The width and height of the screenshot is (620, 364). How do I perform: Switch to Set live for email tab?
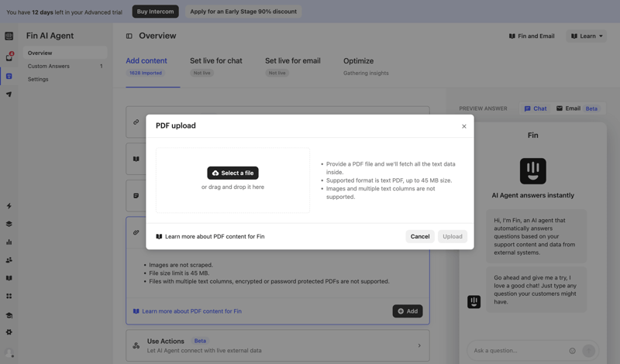[x=293, y=61]
